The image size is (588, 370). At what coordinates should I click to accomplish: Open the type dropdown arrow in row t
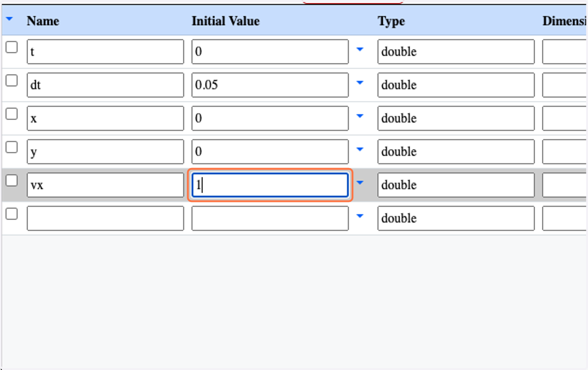click(x=360, y=49)
